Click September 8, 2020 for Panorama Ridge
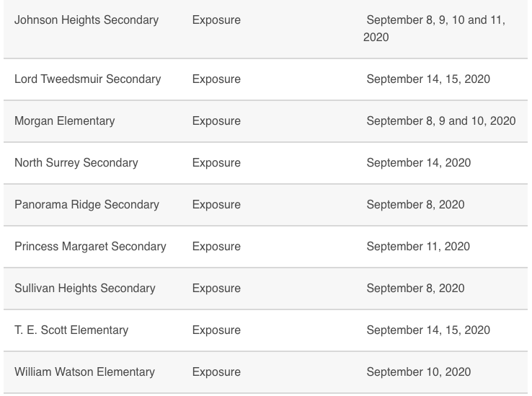 click(x=416, y=205)
